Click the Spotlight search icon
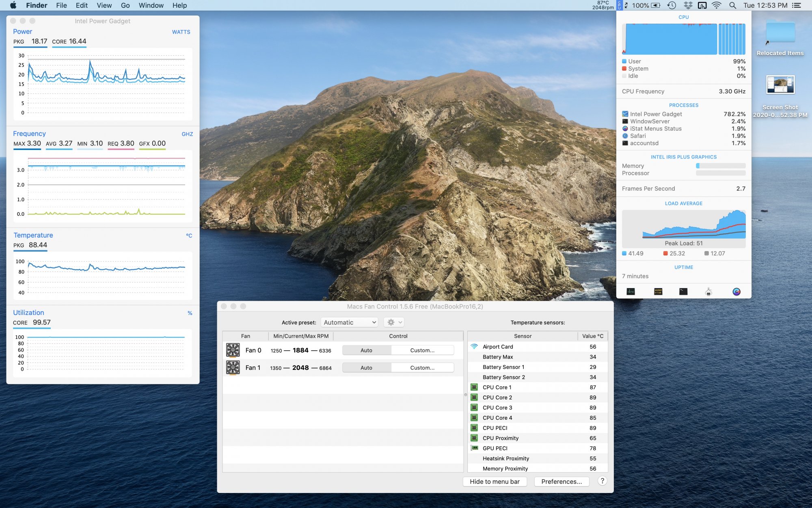The width and height of the screenshot is (812, 508). click(x=732, y=5)
